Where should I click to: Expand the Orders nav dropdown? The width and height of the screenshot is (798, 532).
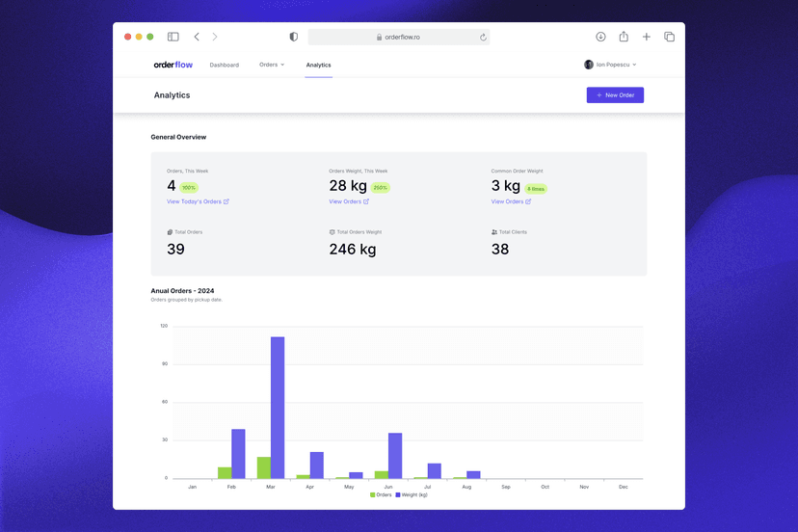[272, 65]
